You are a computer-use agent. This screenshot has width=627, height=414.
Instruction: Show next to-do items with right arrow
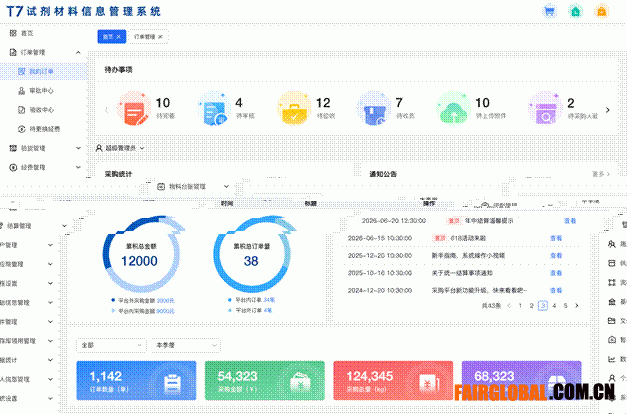coord(608,110)
